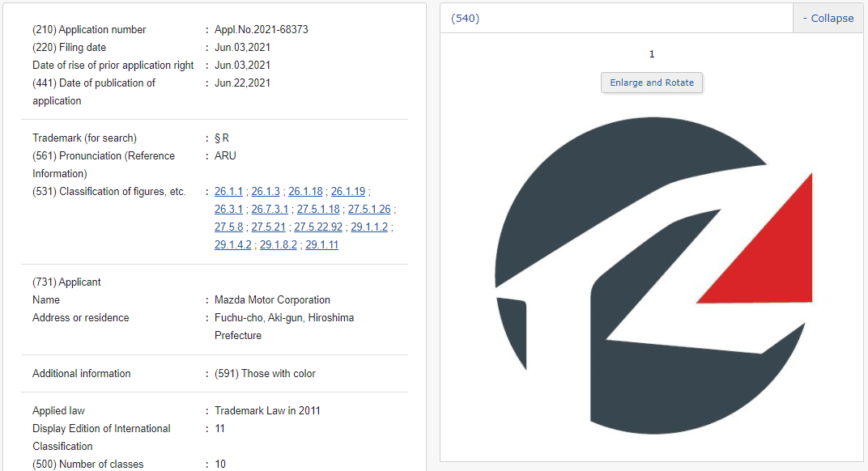This screenshot has width=868, height=471.
Task: Open figure classification 26.1.19 link
Action: pos(348,192)
